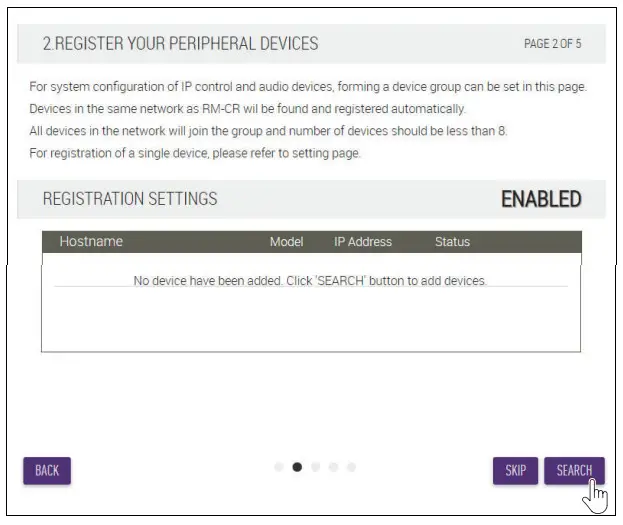Toggle the ENABLED registration setting

point(541,199)
